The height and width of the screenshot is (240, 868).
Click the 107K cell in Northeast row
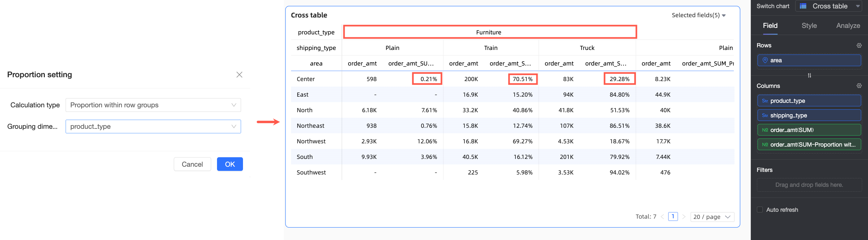[x=567, y=126]
